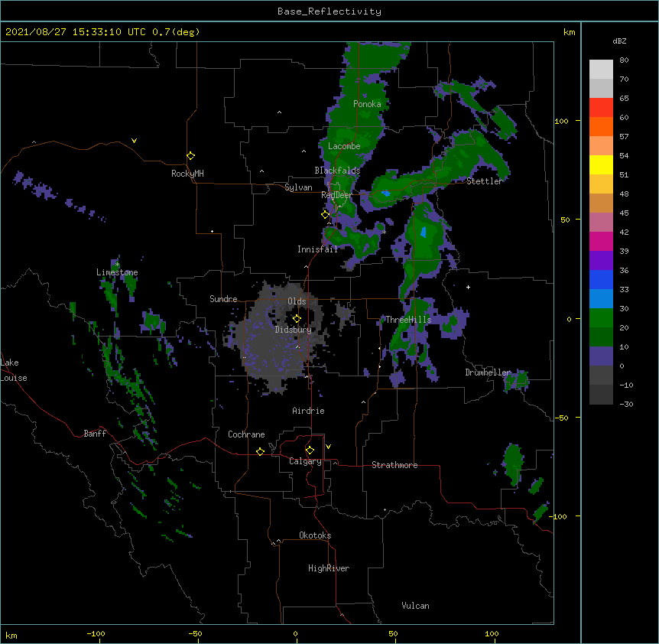This screenshot has height=644, width=659.
Task: Click the Strathmore label
Action: (394, 465)
